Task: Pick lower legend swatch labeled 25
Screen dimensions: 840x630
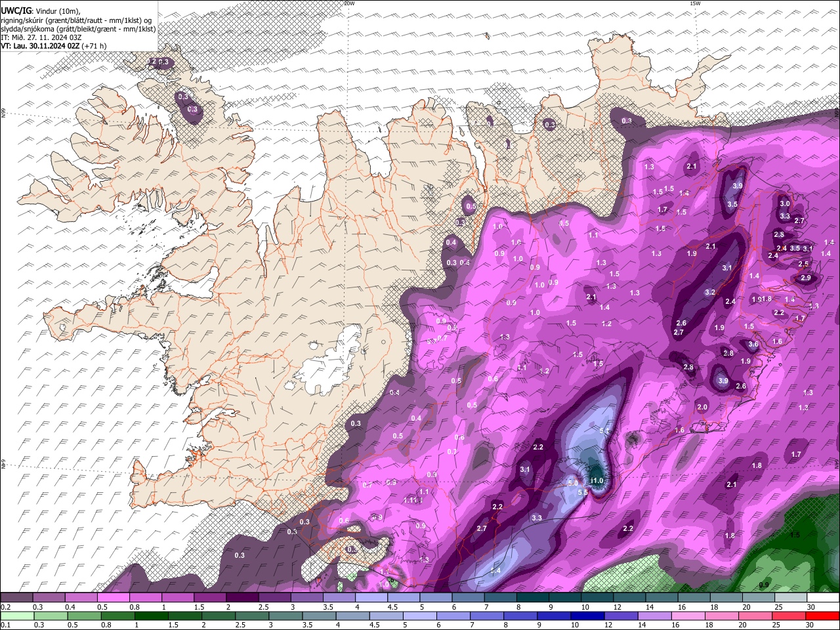Action: (789, 616)
